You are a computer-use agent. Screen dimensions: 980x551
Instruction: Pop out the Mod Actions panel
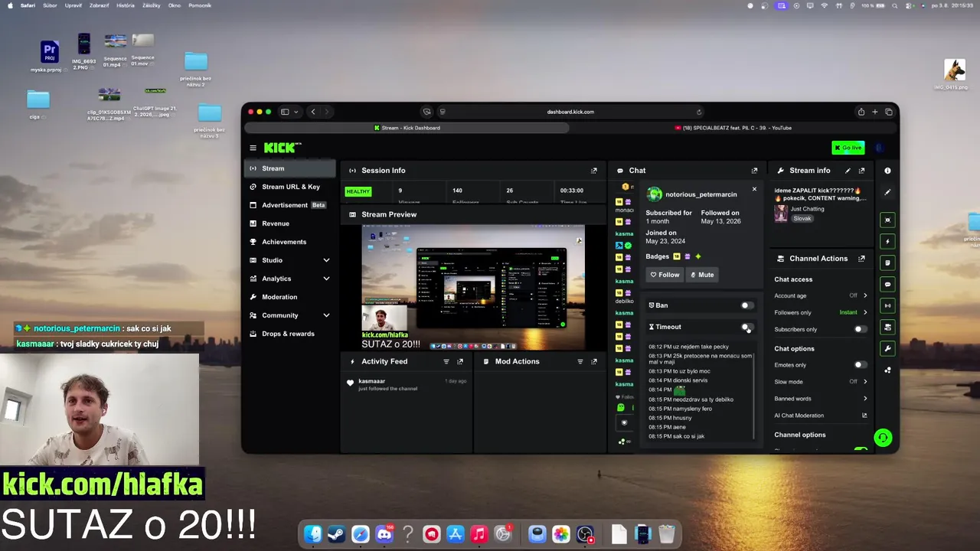[593, 361]
